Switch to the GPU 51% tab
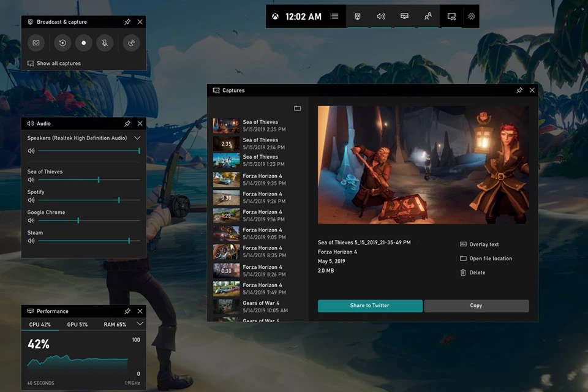 coord(77,325)
